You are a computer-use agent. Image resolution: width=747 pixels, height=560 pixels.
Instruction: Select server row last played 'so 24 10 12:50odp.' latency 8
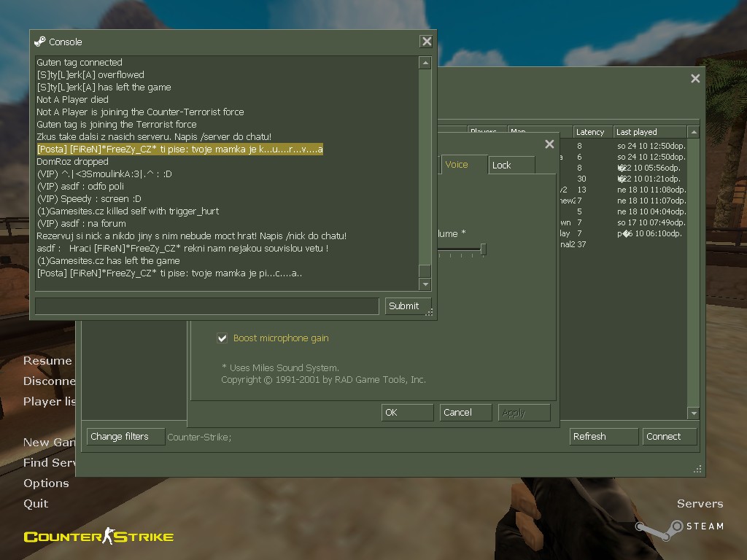[624, 146]
